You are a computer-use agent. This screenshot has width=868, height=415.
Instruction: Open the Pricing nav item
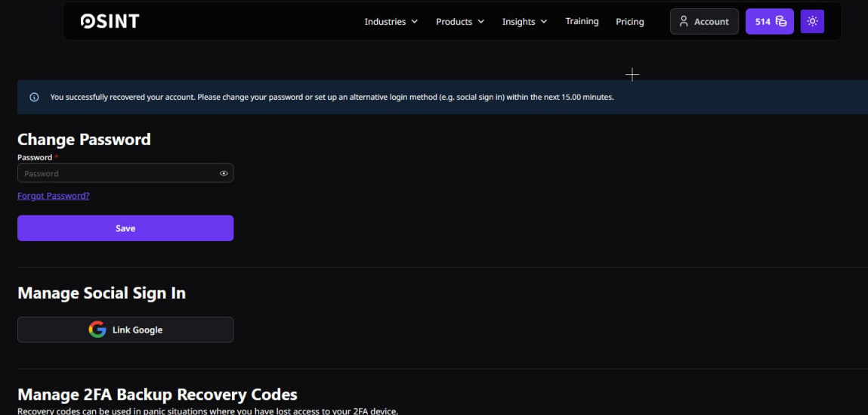coord(629,22)
